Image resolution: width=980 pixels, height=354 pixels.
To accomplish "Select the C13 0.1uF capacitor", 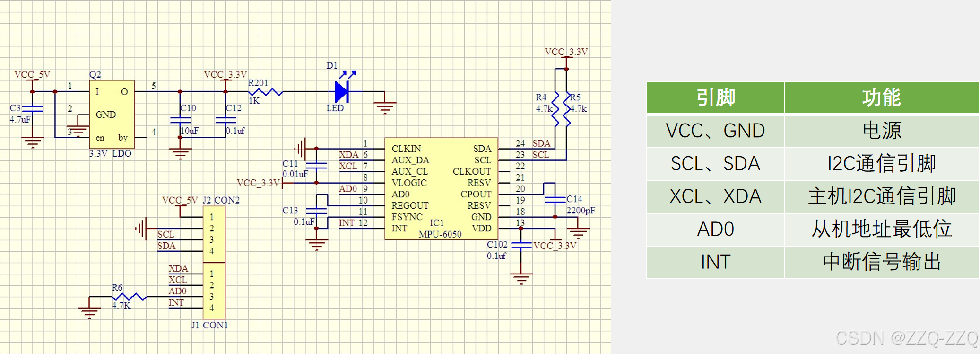I will pyautogui.click(x=316, y=211).
